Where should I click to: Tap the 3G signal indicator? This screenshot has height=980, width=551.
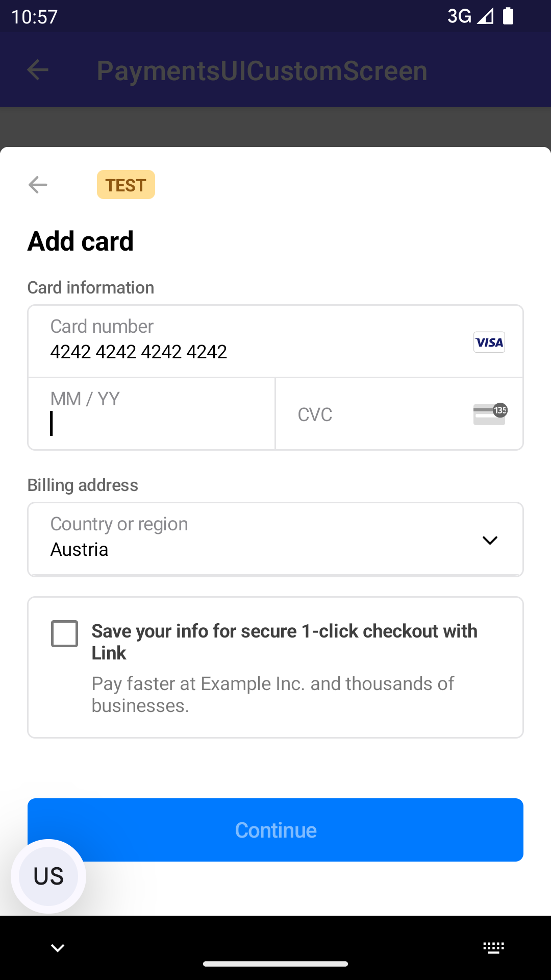(x=469, y=16)
